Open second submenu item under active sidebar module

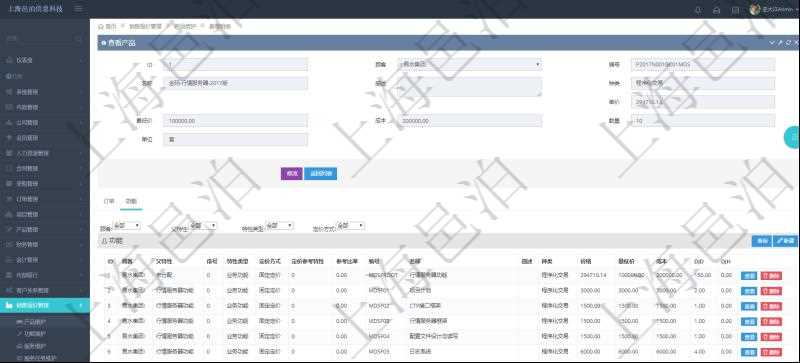[x=31, y=334]
